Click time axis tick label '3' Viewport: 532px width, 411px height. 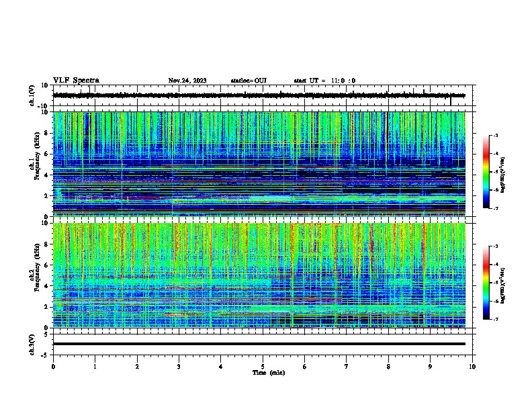pos(179,367)
